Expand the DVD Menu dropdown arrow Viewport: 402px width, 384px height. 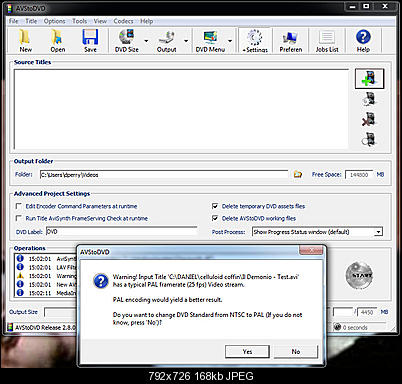230,41
